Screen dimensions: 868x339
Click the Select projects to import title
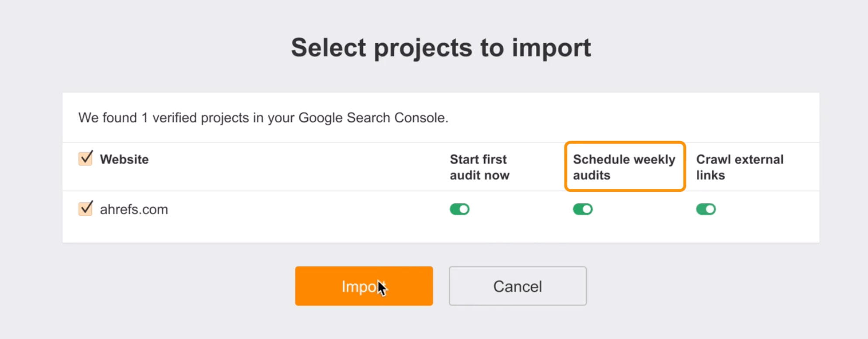point(441,47)
